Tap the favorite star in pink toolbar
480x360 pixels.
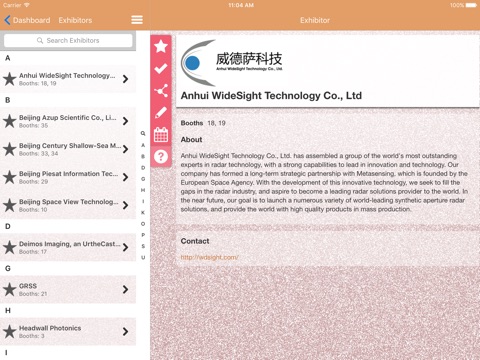click(x=161, y=46)
